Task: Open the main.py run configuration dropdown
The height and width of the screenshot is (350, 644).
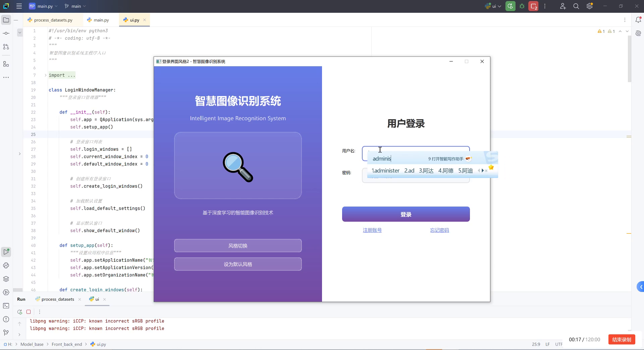Action: click(43, 6)
